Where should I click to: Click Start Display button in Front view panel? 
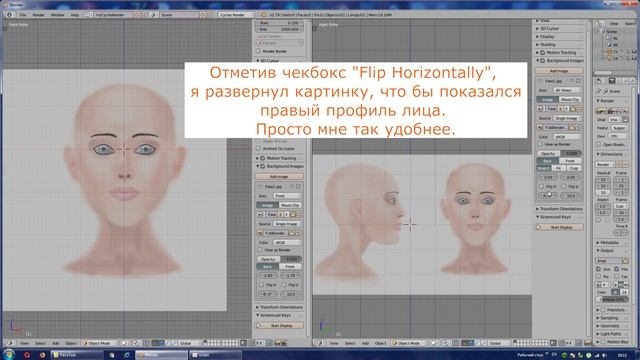[279, 325]
